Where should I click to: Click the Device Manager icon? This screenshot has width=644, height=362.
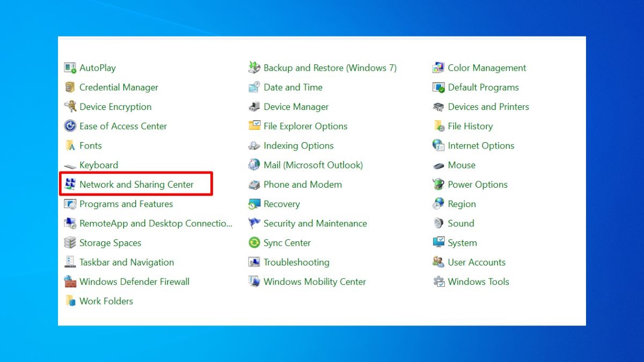[254, 107]
